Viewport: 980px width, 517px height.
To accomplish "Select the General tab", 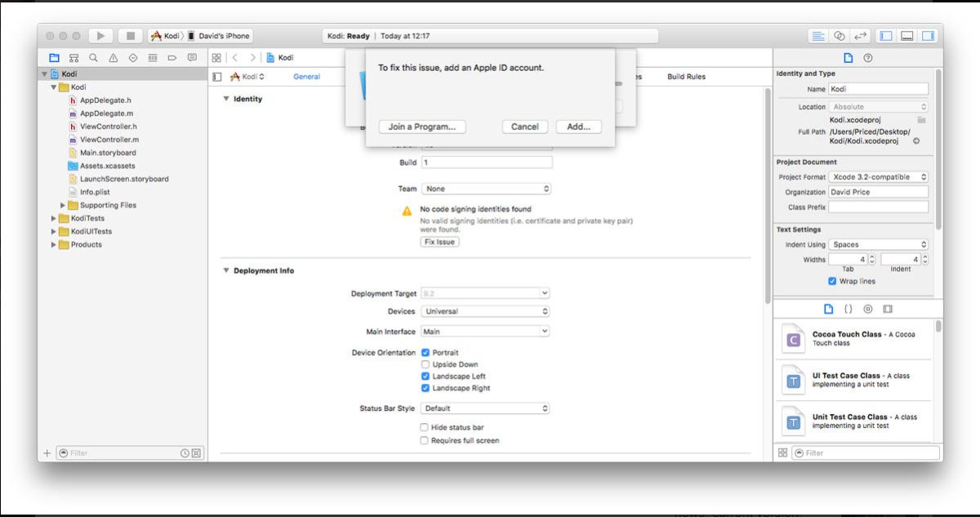I will click(306, 77).
